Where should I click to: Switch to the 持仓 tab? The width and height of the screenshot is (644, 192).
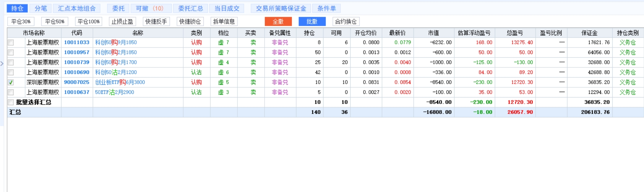[17, 8]
